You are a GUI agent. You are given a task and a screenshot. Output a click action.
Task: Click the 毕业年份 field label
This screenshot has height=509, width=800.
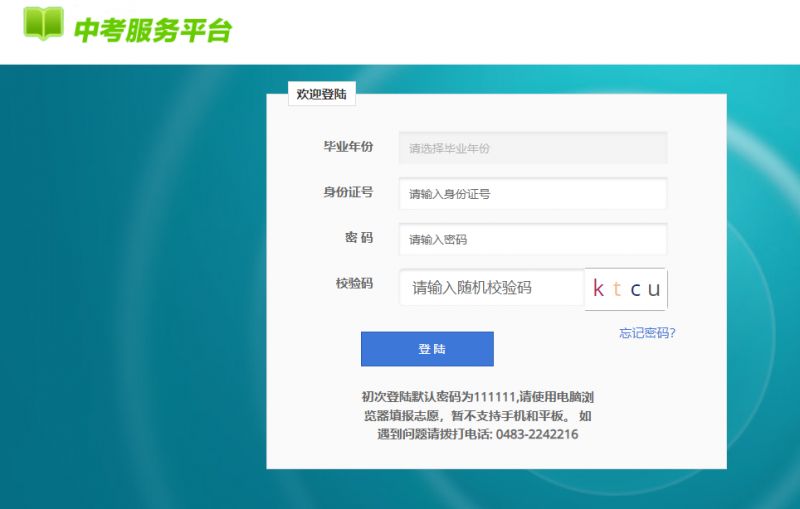coord(348,147)
